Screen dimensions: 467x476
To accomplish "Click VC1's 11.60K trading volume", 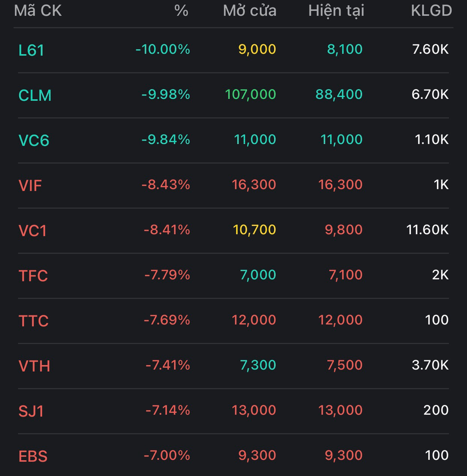I will (x=427, y=229).
